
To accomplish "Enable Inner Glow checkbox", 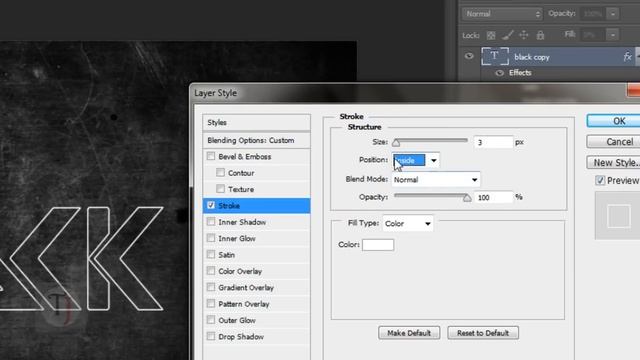I will 211,238.
